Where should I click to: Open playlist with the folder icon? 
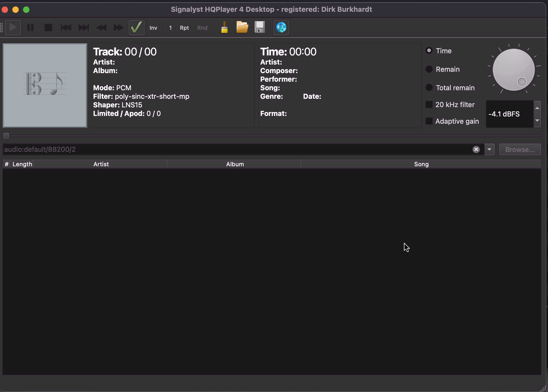(242, 27)
